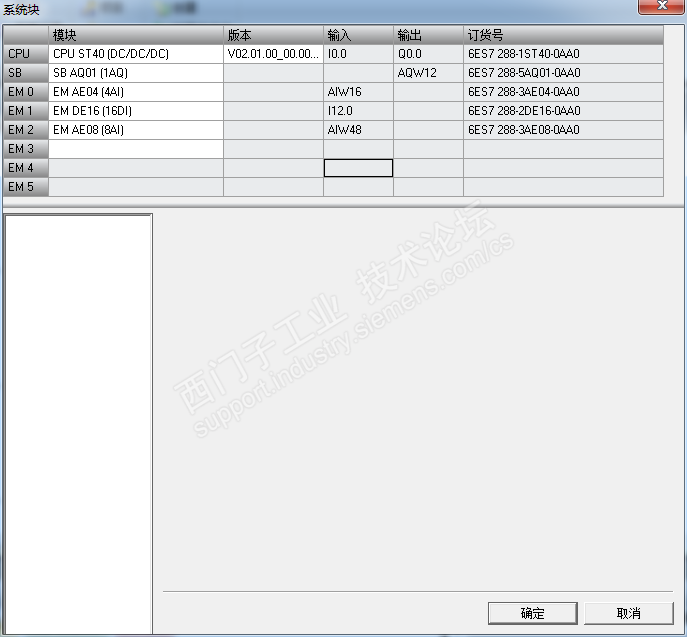The width and height of the screenshot is (687, 637).
Task: Click the 取消 cancel button
Action: pos(629,613)
